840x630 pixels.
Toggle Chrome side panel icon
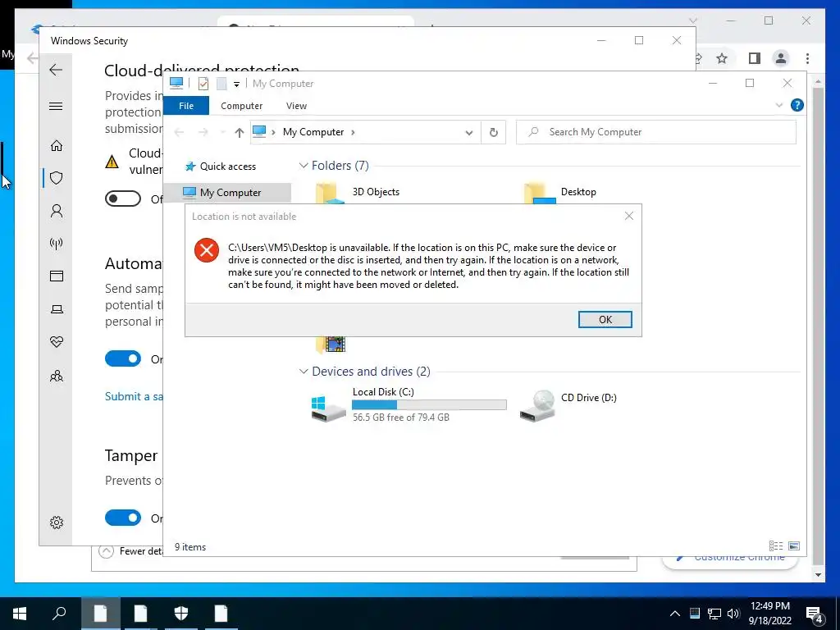click(755, 58)
